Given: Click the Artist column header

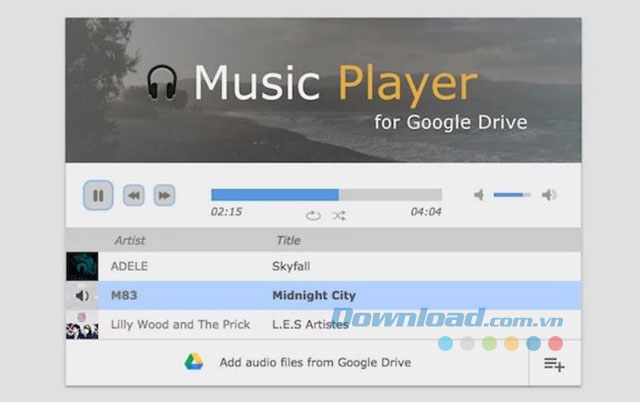Looking at the screenshot, I should click(x=130, y=240).
